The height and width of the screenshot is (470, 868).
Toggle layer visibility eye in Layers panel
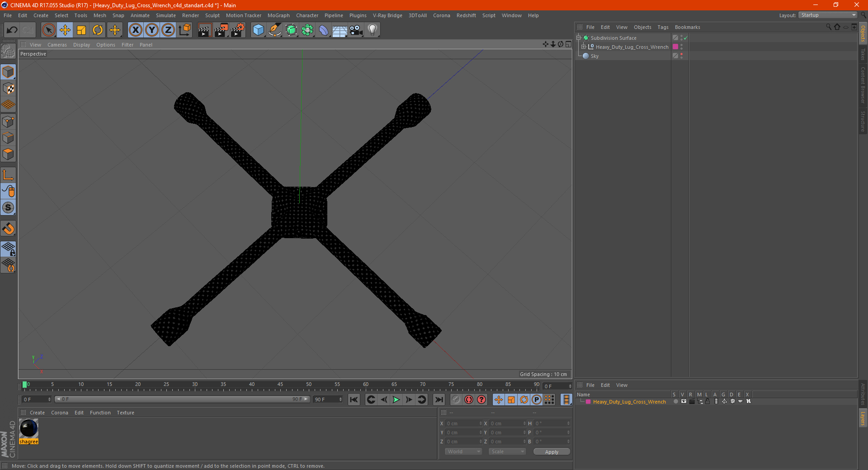tap(684, 401)
